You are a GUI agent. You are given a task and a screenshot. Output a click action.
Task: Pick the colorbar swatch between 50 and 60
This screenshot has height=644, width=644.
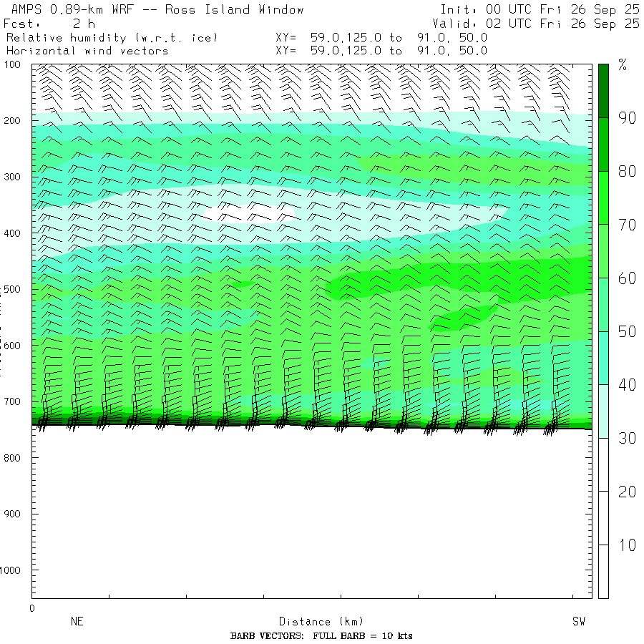603,305
